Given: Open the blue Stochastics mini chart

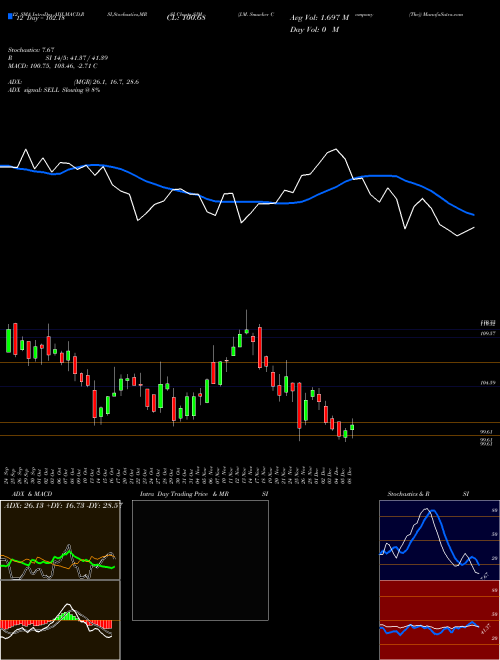Looking at the screenshot, I should coord(439,540).
